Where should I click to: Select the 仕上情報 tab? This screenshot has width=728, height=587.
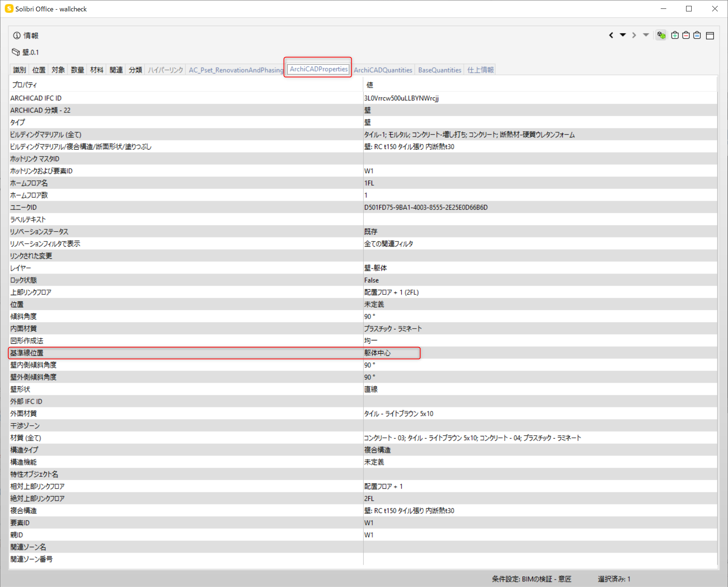(480, 70)
